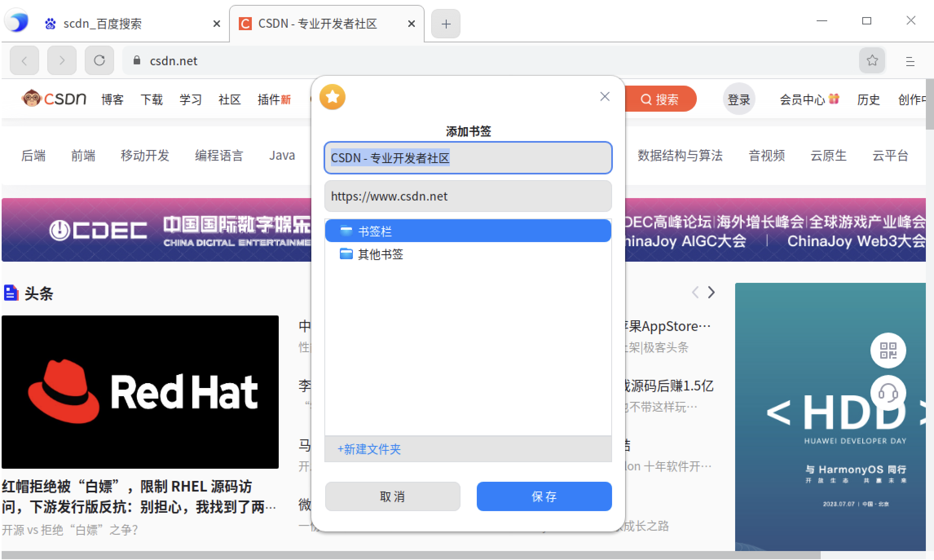The height and width of the screenshot is (560, 934).
Task: Select the Java category
Action: 282,156
